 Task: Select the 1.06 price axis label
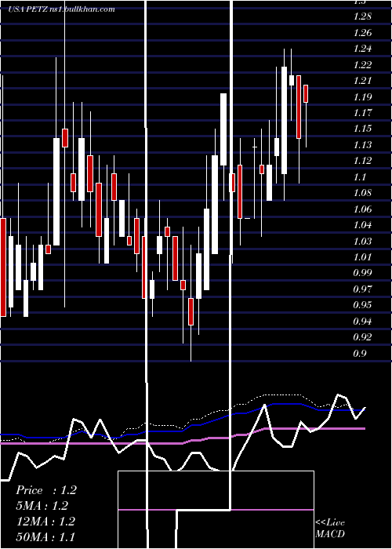[362, 209]
